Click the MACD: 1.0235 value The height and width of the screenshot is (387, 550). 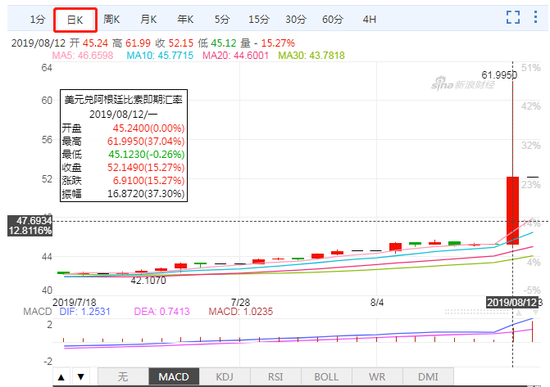[x=241, y=312]
